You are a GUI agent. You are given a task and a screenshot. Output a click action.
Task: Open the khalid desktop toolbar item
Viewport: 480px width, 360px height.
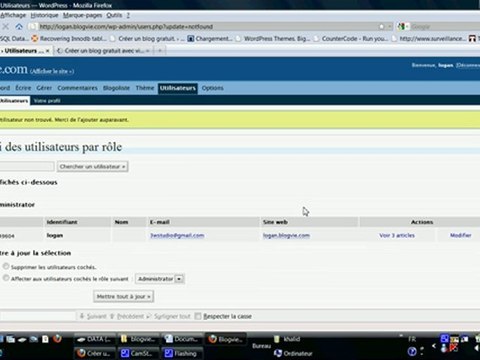[x=287, y=339]
